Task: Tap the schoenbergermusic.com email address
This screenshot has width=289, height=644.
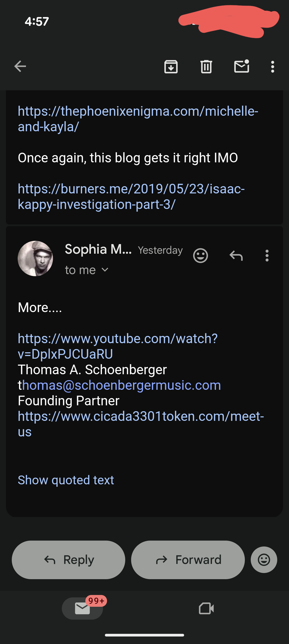Action: coord(121,385)
